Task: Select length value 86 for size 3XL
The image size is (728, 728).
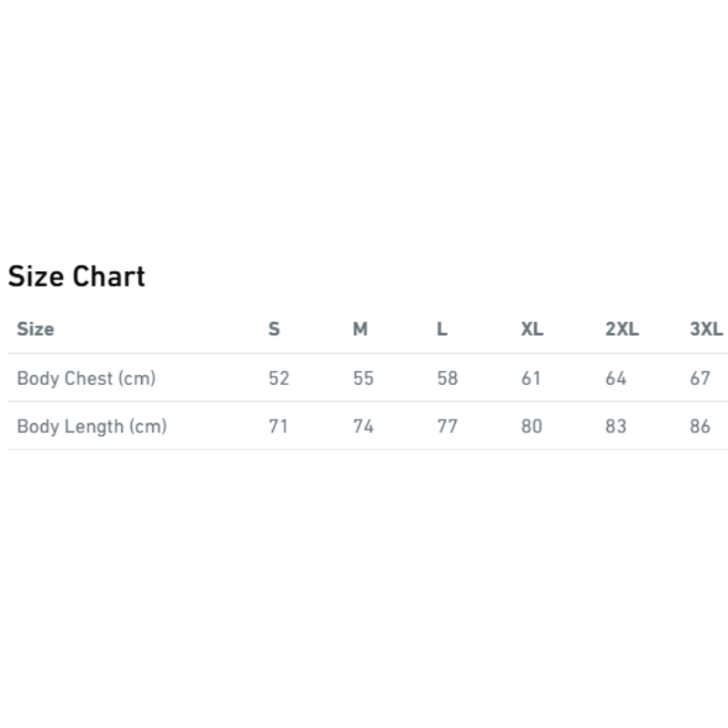Action: point(700,425)
